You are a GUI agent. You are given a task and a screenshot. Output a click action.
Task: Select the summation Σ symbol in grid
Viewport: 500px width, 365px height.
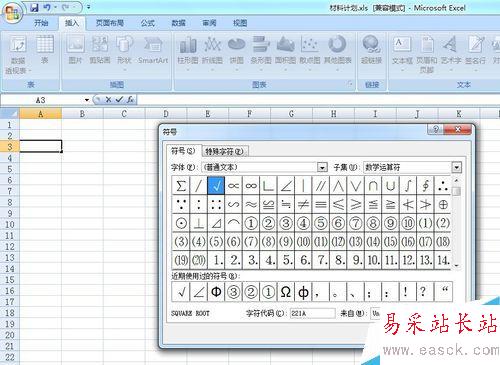(x=181, y=185)
